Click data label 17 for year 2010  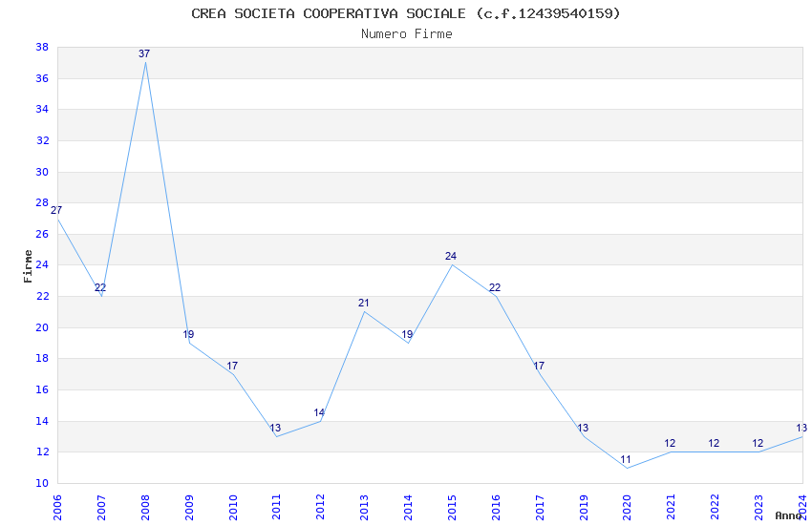click(x=232, y=366)
